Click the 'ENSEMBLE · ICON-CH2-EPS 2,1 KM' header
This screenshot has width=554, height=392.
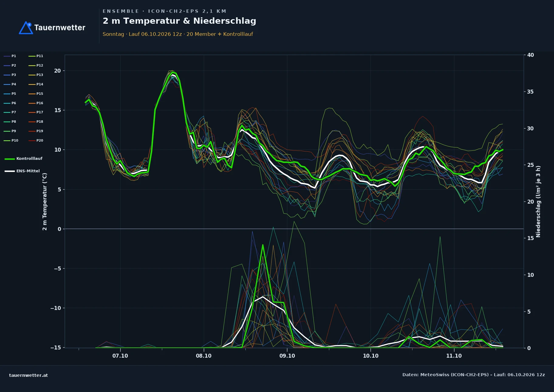164,11
